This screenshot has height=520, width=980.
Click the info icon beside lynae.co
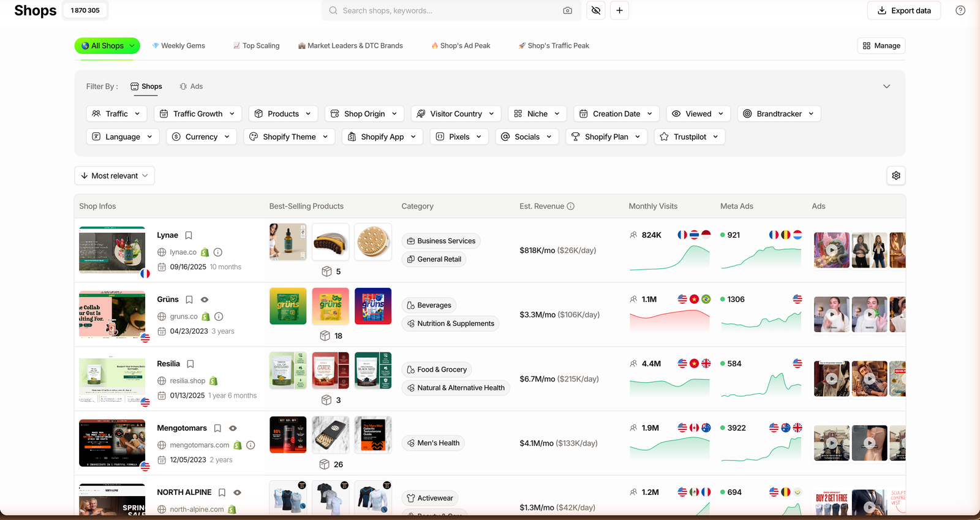[218, 252]
